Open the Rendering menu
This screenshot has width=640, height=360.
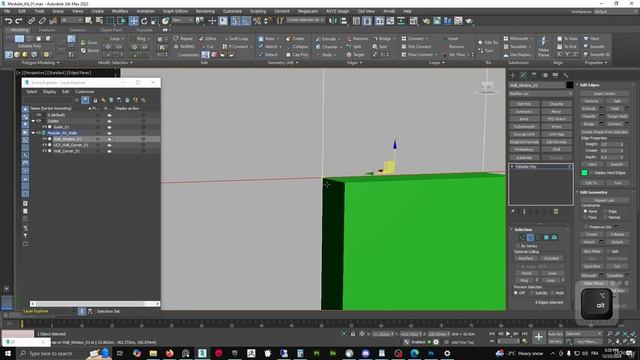205,11
